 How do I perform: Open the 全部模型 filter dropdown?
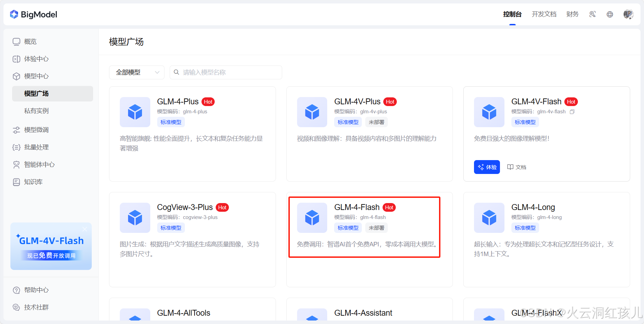[x=137, y=72]
